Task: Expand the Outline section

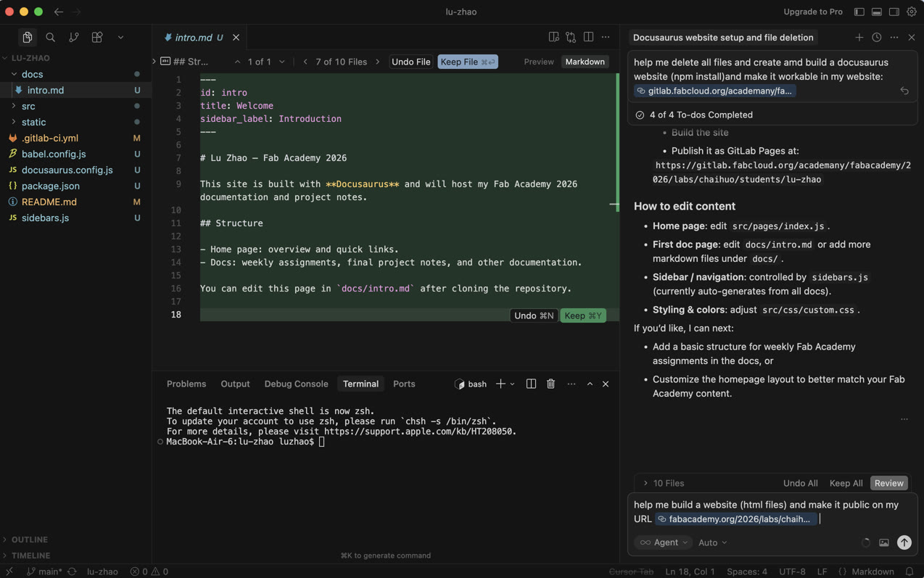Action: [x=30, y=540]
